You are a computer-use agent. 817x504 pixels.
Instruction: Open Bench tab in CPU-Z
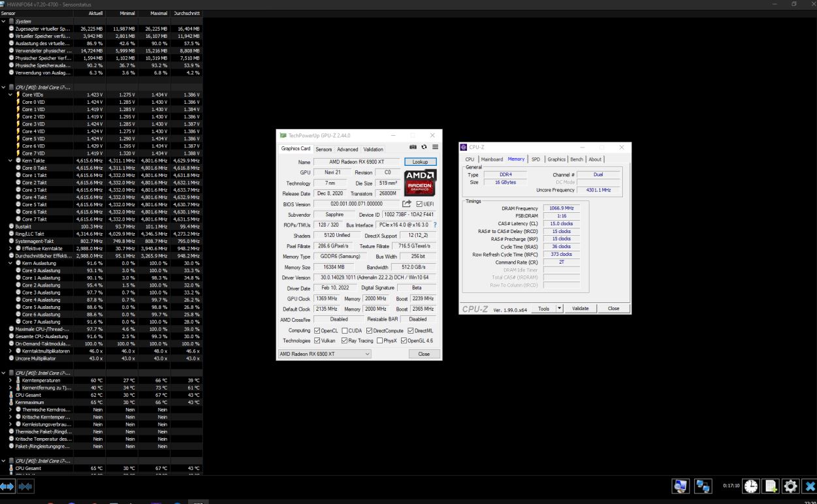click(577, 159)
